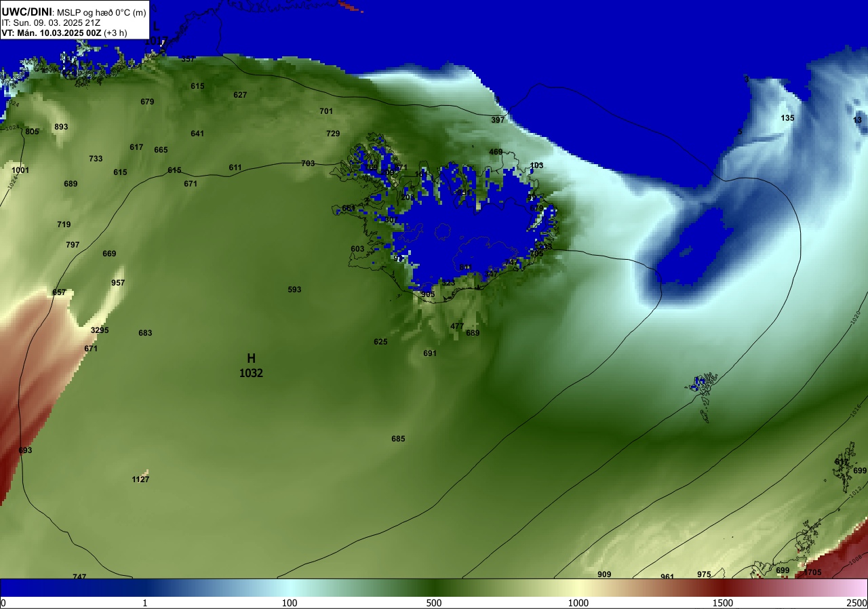Click the 733 height value
The image size is (868, 609).
[x=96, y=159]
